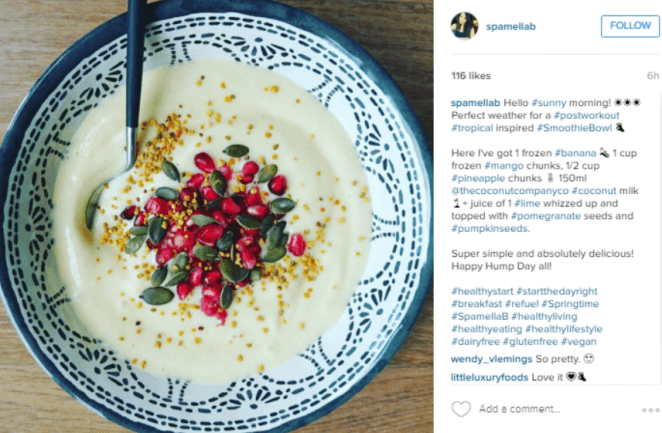
Task: Go to littleluxuryfoods commenter profile
Action: [489, 377]
